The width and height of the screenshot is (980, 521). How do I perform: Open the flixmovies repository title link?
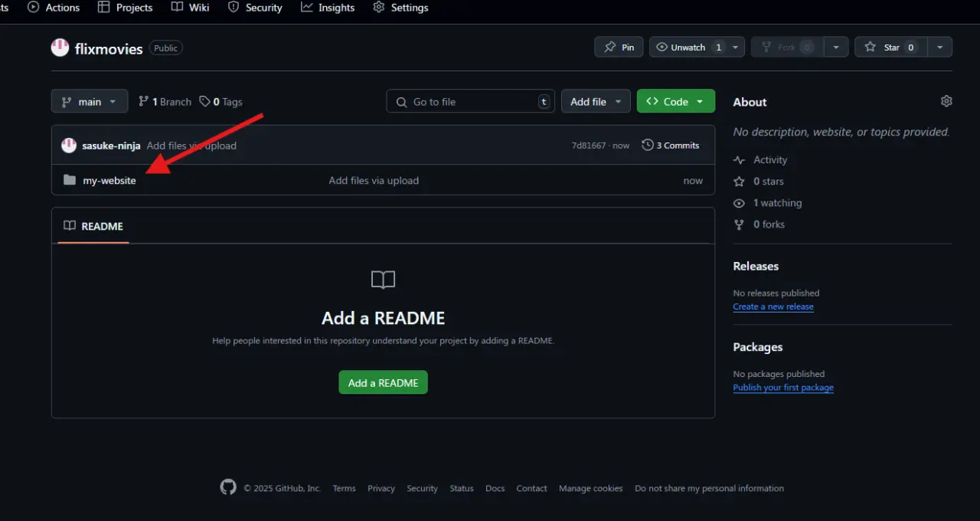[109, 48]
